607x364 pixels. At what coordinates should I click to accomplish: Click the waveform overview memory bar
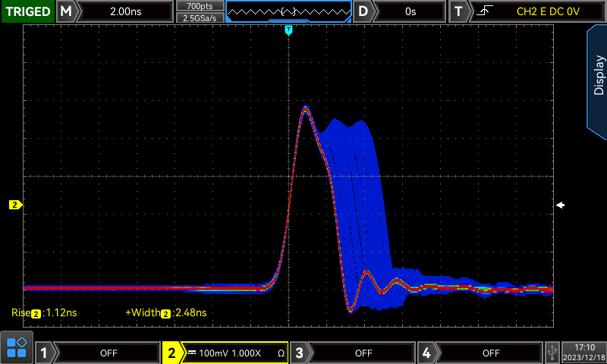click(x=289, y=11)
